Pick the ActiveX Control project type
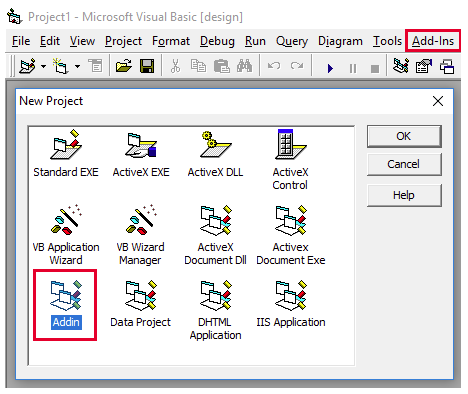 pos(290,145)
